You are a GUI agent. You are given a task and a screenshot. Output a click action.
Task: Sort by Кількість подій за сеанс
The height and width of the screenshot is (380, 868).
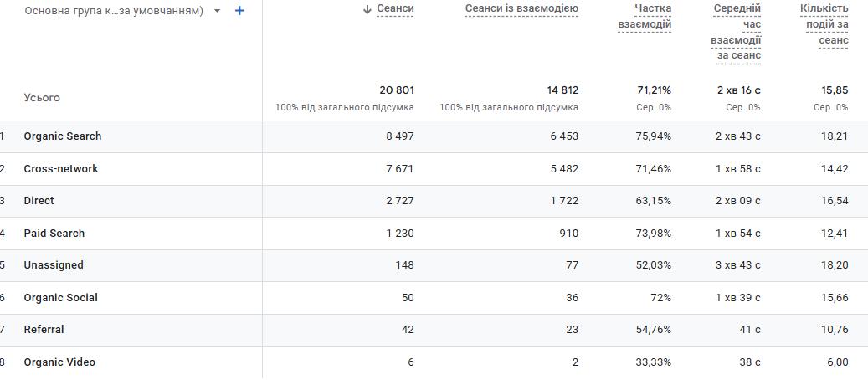click(x=824, y=24)
